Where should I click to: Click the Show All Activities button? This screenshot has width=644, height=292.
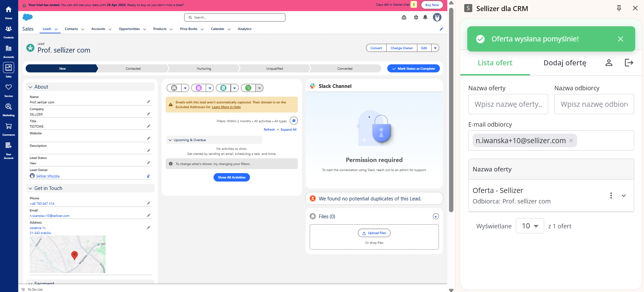[231, 177]
